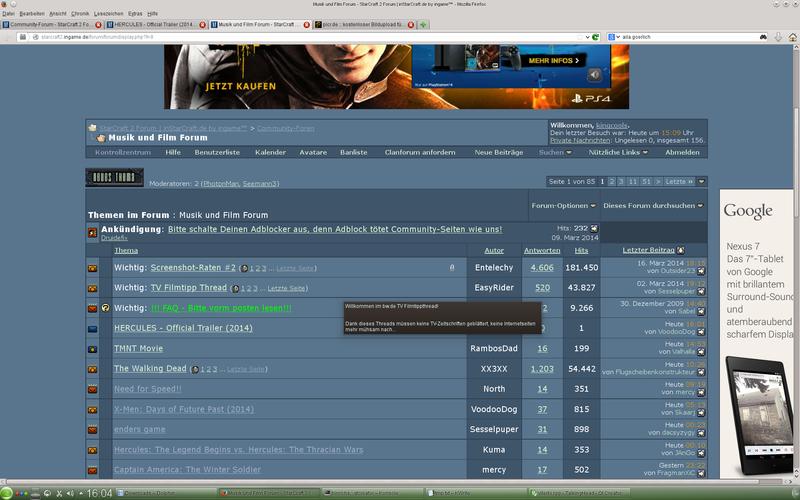Open page-jump dropdown arrow after Letzte
The width and height of the screenshot is (800, 500).
pyautogui.click(x=702, y=181)
